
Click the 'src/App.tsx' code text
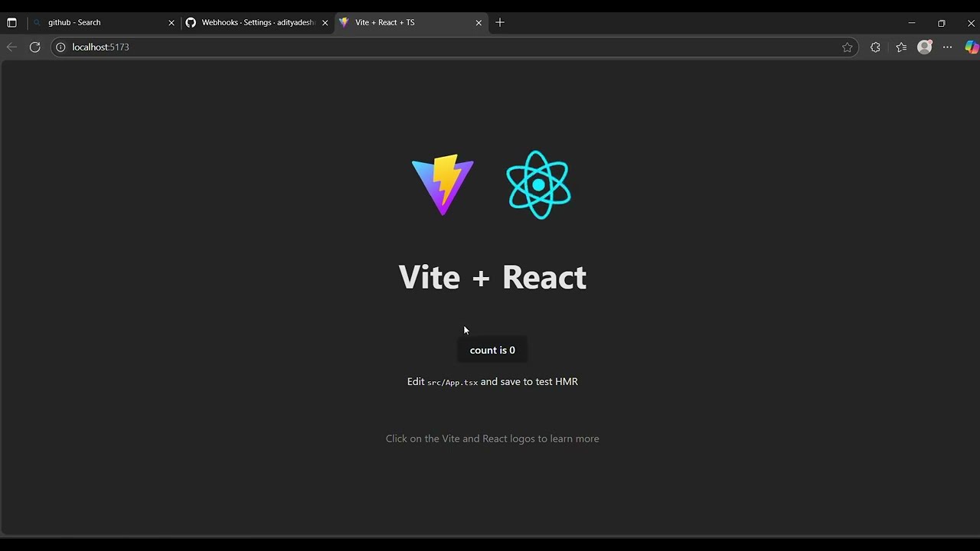tap(452, 382)
